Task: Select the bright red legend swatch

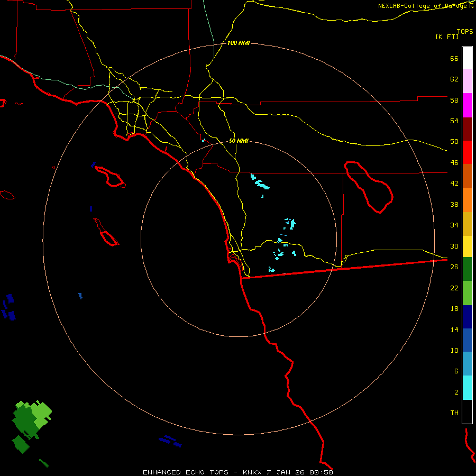Action: coord(467,152)
